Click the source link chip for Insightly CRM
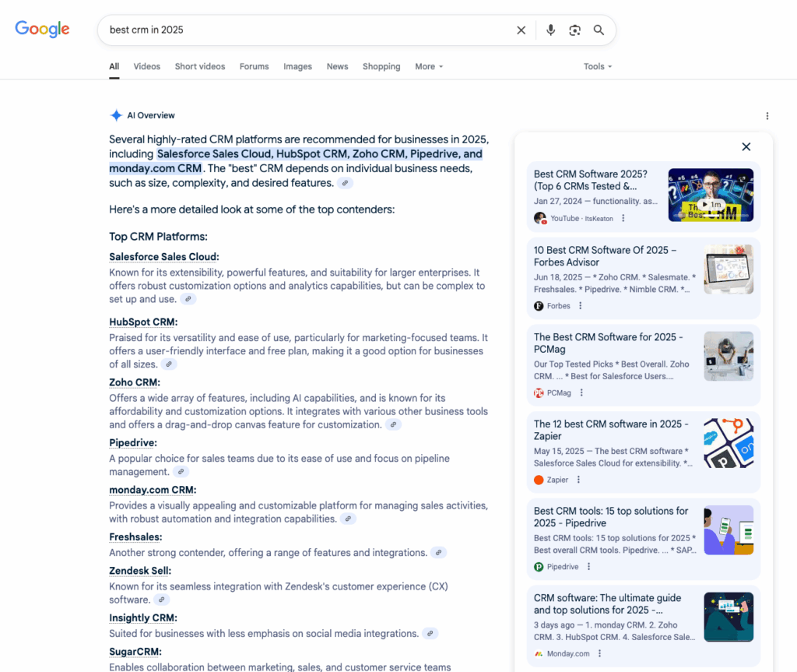Viewport: 797px width, 672px height. pos(430,633)
